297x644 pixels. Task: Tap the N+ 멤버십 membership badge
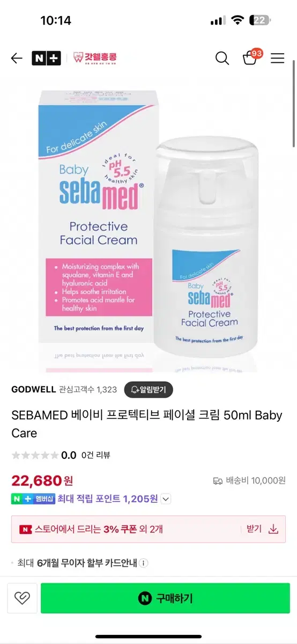[x=33, y=499]
